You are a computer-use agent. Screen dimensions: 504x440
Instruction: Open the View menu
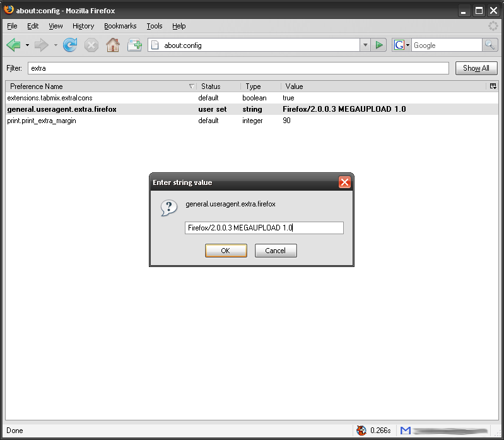tap(56, 26)
